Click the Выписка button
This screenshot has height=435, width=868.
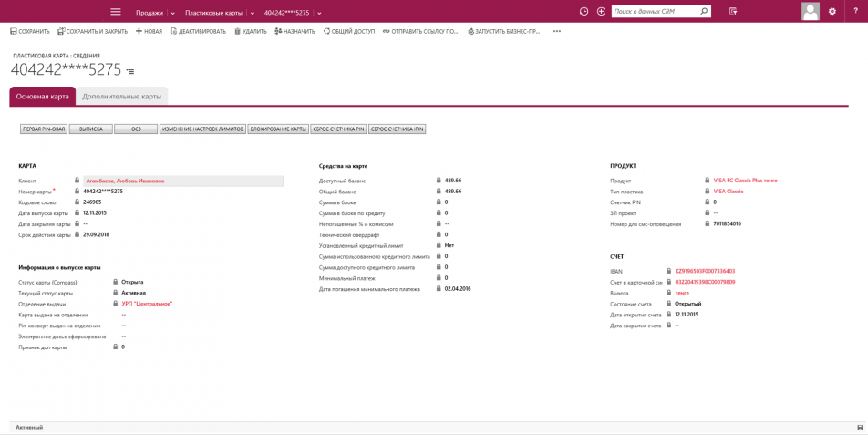90,129
